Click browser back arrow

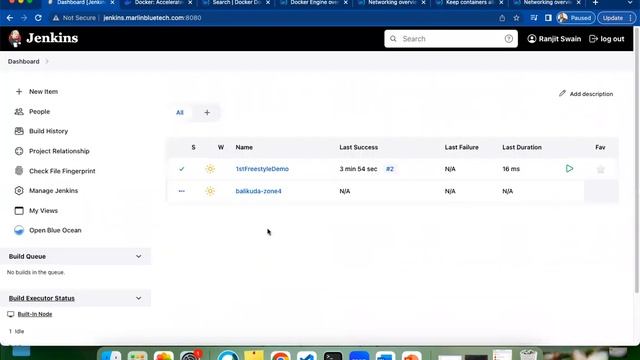tap(10, 18)
